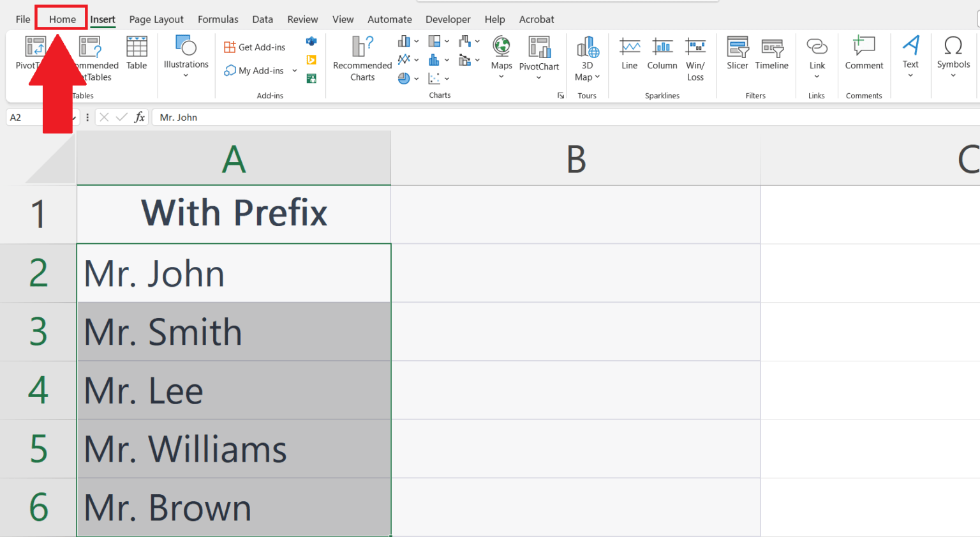The image size is (980, 537).
Task: Switch to the Formulas tab
Action: (218, 19)
